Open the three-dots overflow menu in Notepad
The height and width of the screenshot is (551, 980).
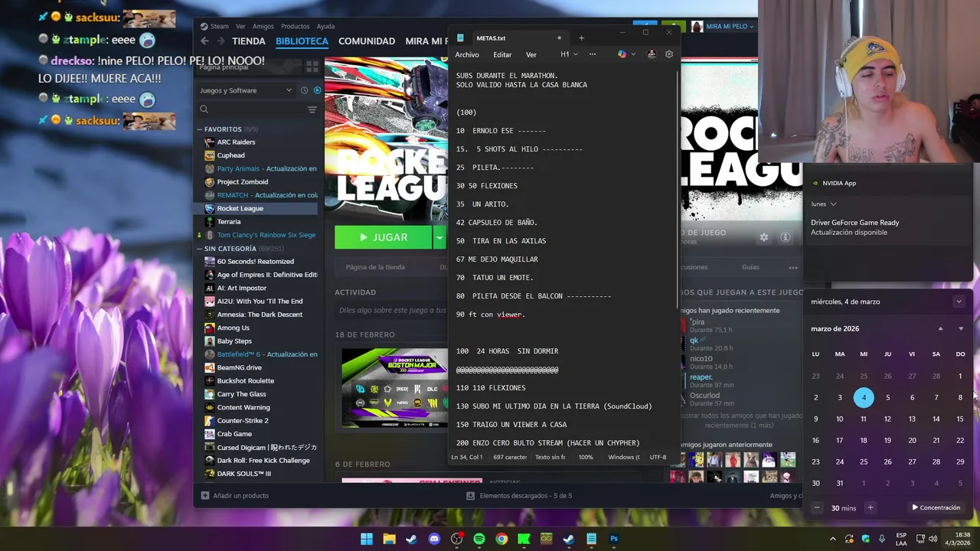[592, 54]
